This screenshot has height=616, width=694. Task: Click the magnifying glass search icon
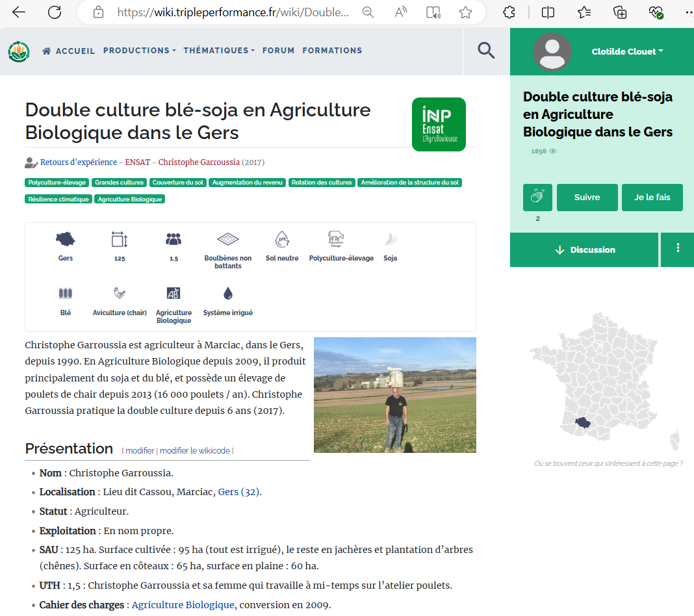pyautogui.click(x=486, y=51)
